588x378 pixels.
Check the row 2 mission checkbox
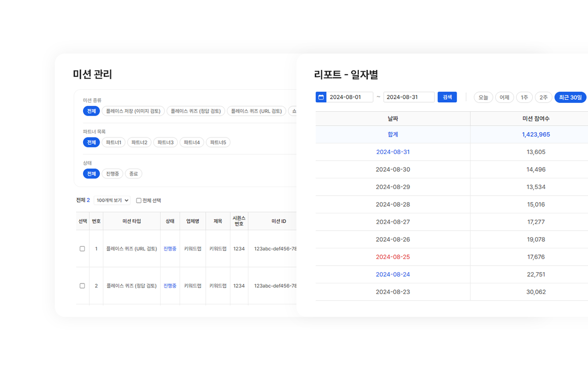[82, 286]
